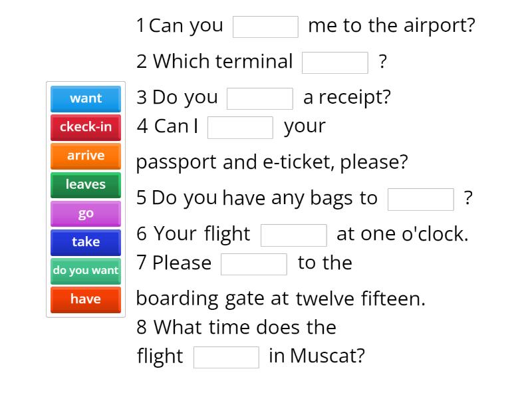Image resolution: width=532 pixels, height=399 pixels.
Task: Select blank after 'Can I'
Action: (x=240, y=128)
